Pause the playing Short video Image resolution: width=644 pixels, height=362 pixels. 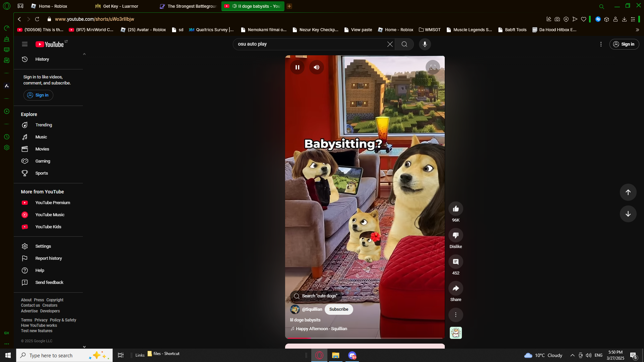[x=297, y=67]
